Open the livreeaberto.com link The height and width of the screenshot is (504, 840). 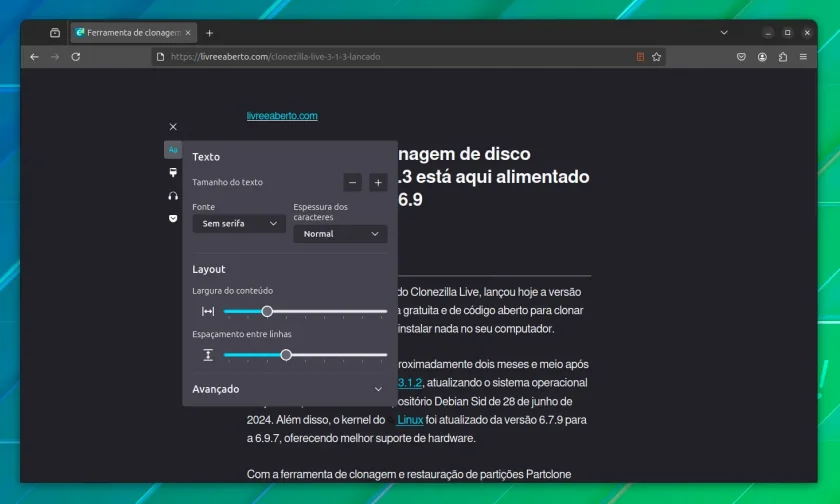coord(282,116)
